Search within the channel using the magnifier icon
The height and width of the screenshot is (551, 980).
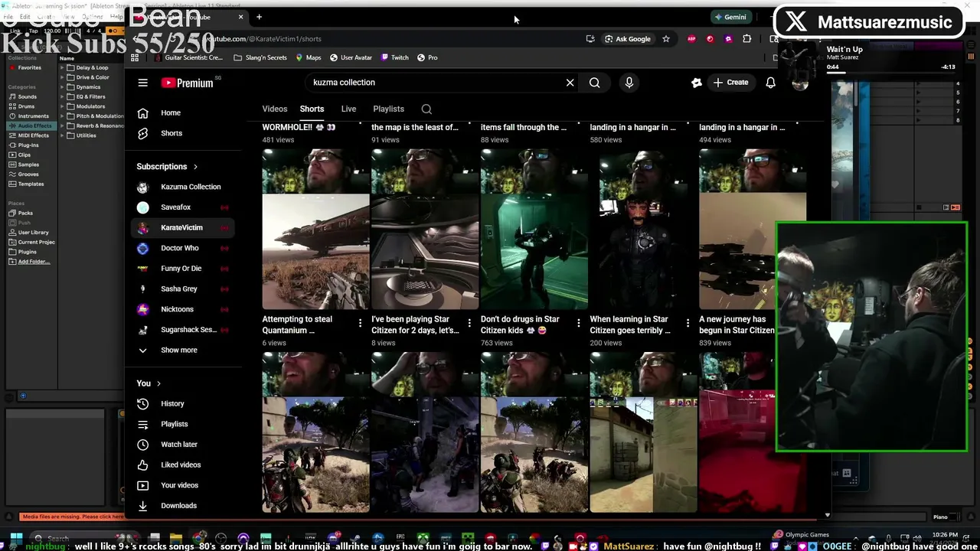(x=426, y=109)
